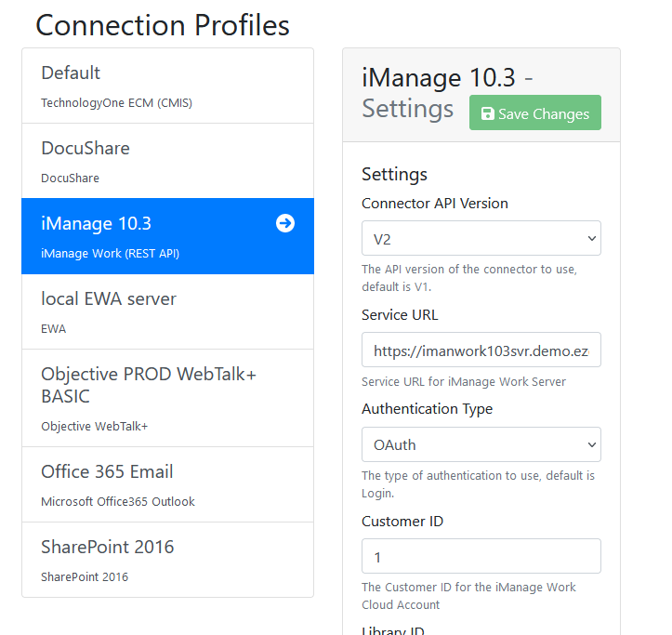
Task: Open the Authentication Type dropdown
Action: (481, 445)
